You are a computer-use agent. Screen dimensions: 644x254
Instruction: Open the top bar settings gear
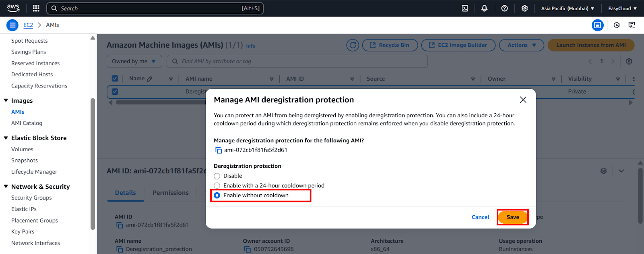(x=524, y=8)
